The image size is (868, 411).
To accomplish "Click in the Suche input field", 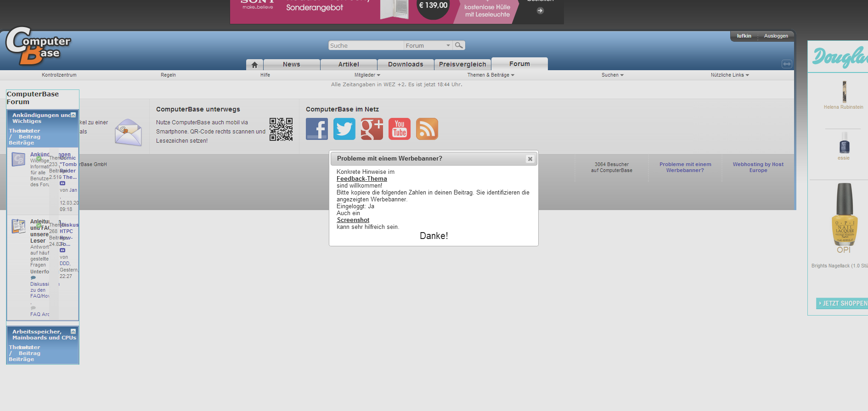I will pyautogui.click(x=366, y=45).
